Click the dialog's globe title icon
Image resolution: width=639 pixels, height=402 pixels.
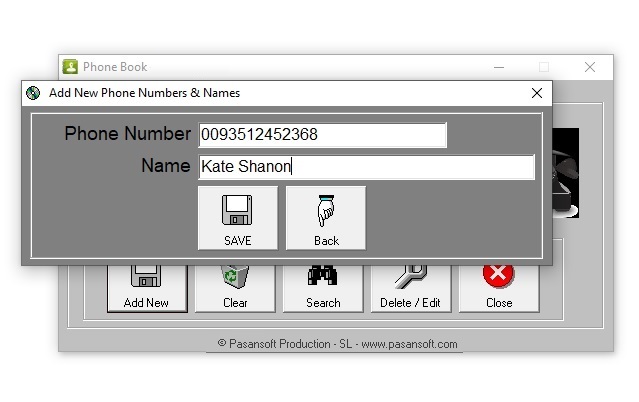click(33, 93)
